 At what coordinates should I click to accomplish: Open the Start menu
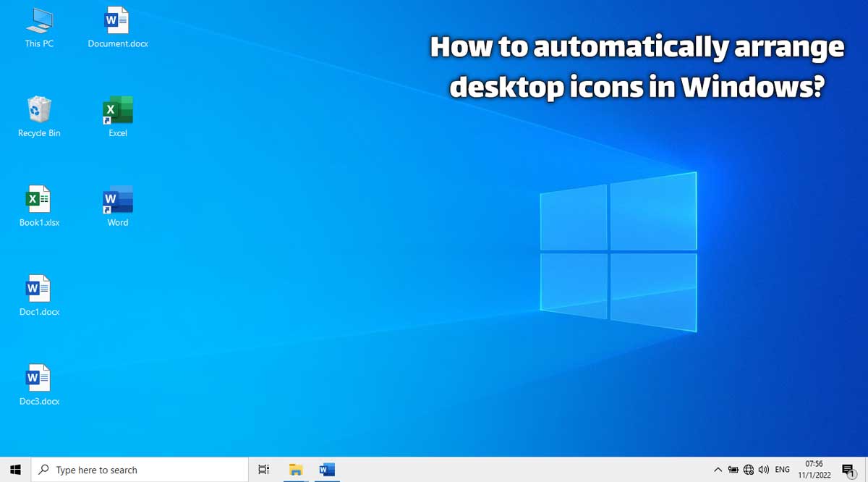[14, 469]
